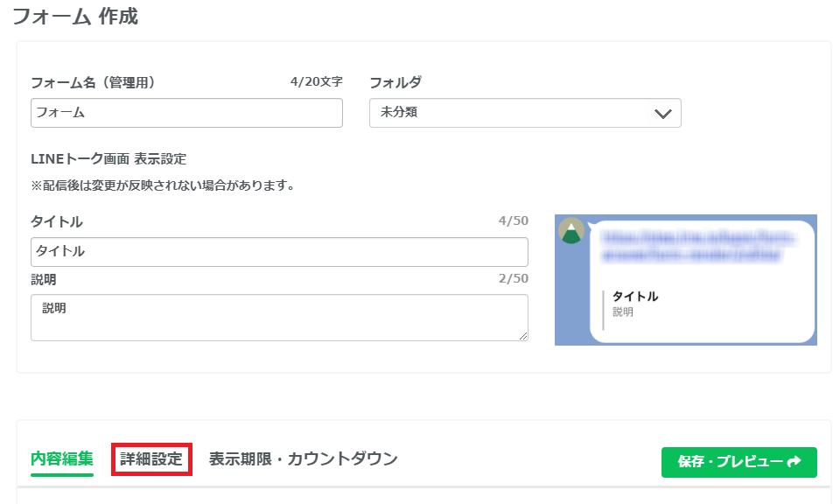Click the フォーム名（管理用） label

(93, 83)
